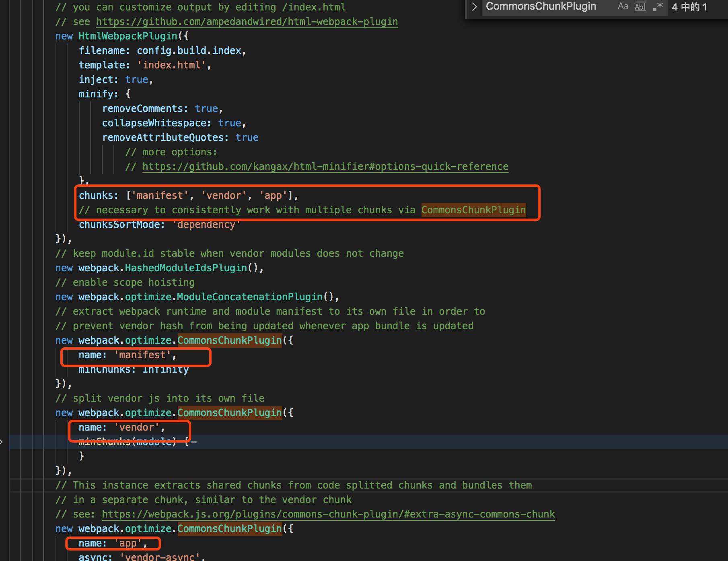This screenshot has height=561, width=728.
Task: Click '// keep module.id stable' comment line
Action: [x=230, y=254]
